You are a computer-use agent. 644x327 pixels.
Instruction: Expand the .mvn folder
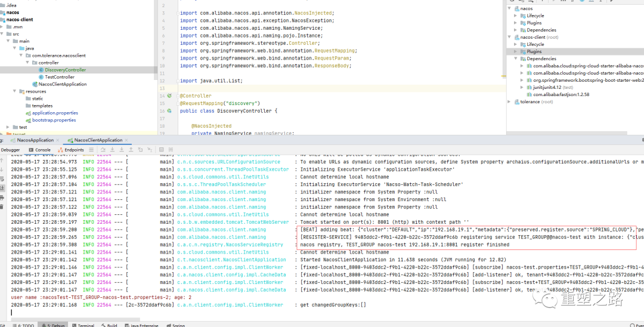[2, 27]
